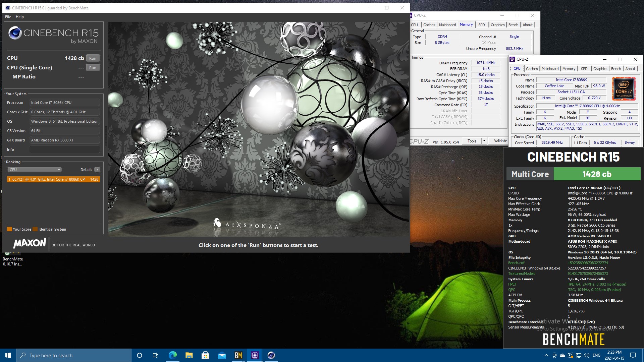
Task: Open SPD tab in rear CPU-Z window
Action: (481, 25)
